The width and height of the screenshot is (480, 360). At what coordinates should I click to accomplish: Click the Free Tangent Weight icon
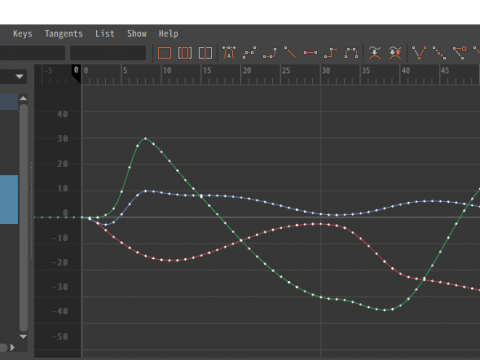pyautogui.click(x=460, y=53)
